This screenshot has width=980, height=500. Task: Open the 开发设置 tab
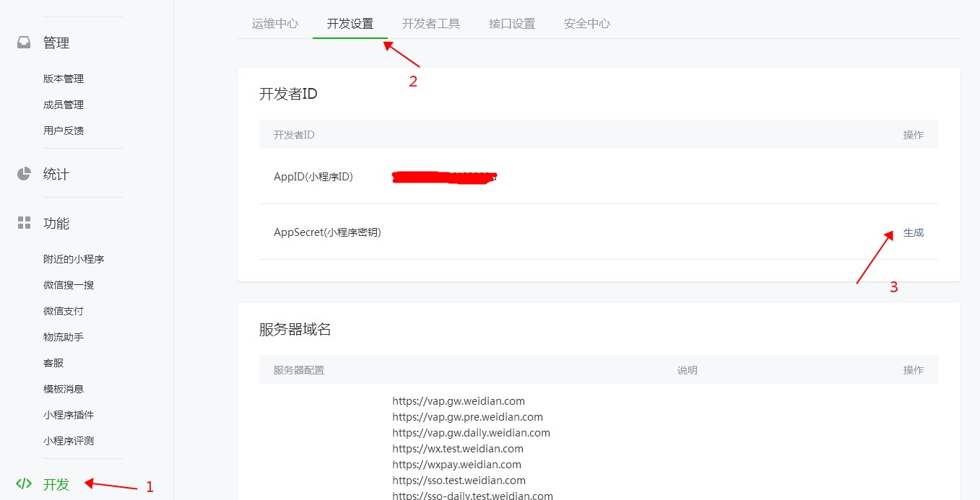coord(350,22)
